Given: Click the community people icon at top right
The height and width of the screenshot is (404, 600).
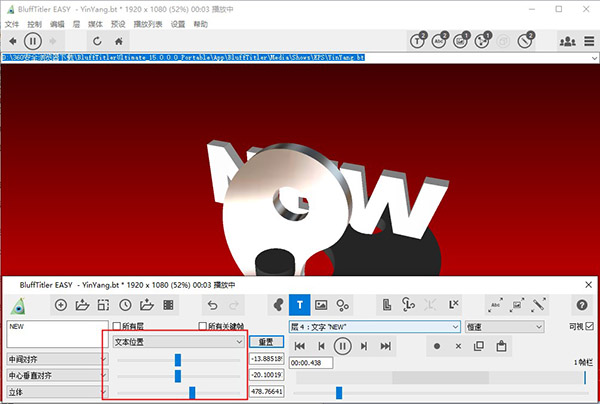Looking at the screenshot, I should point(568,41).
